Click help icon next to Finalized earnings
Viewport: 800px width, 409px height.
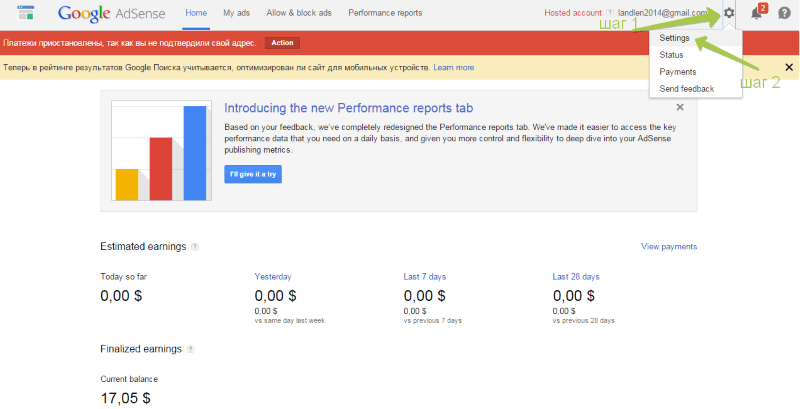(x=190, y=349)
